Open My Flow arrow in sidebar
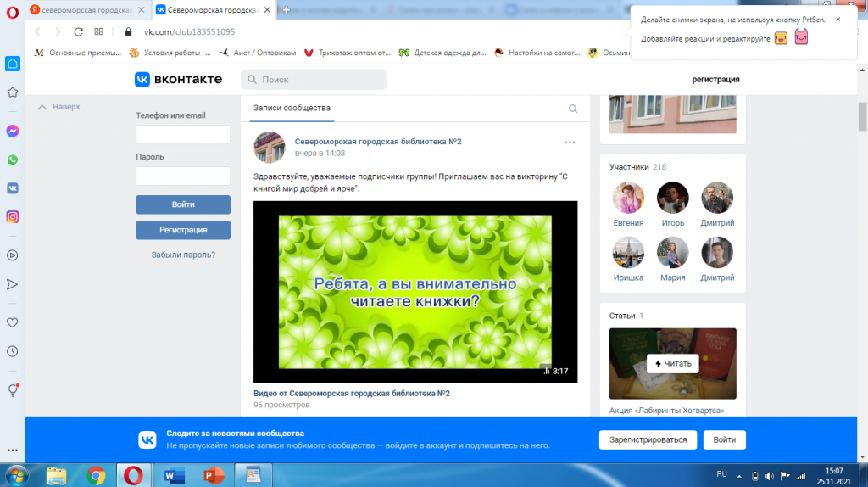 [x=12, y=284]
